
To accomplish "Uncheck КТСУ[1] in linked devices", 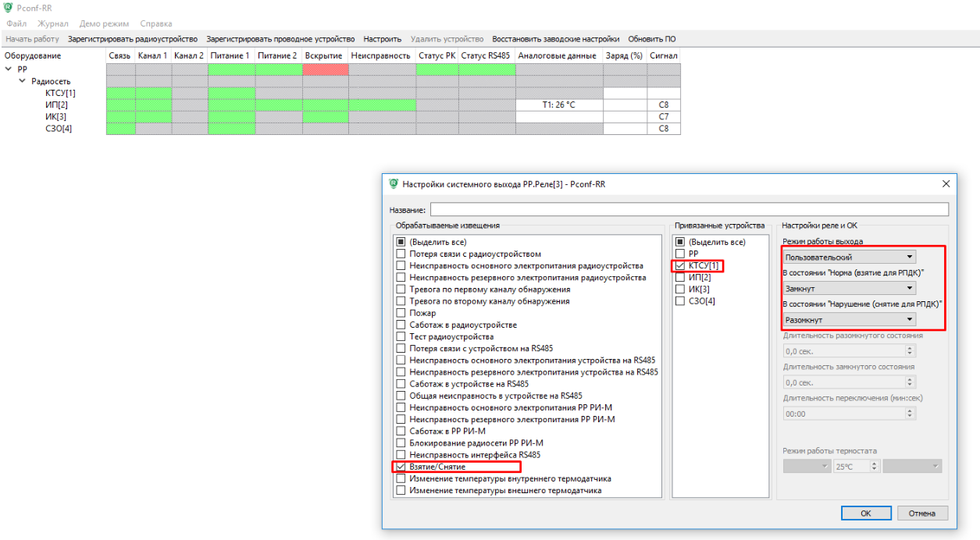I will [680, 266].
